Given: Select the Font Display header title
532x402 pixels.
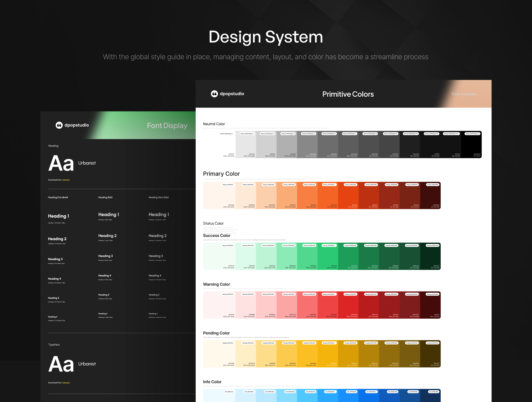Looking at the screenshot, I should click(x=167, y=126).
